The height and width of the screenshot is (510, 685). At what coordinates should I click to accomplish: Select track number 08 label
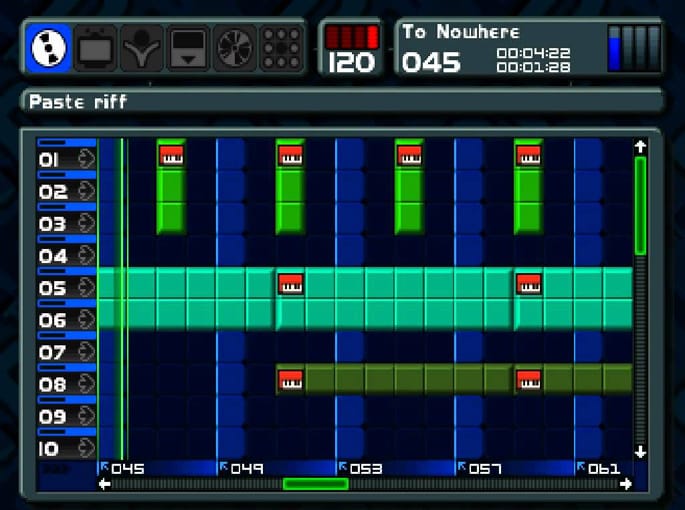[53, 385]
